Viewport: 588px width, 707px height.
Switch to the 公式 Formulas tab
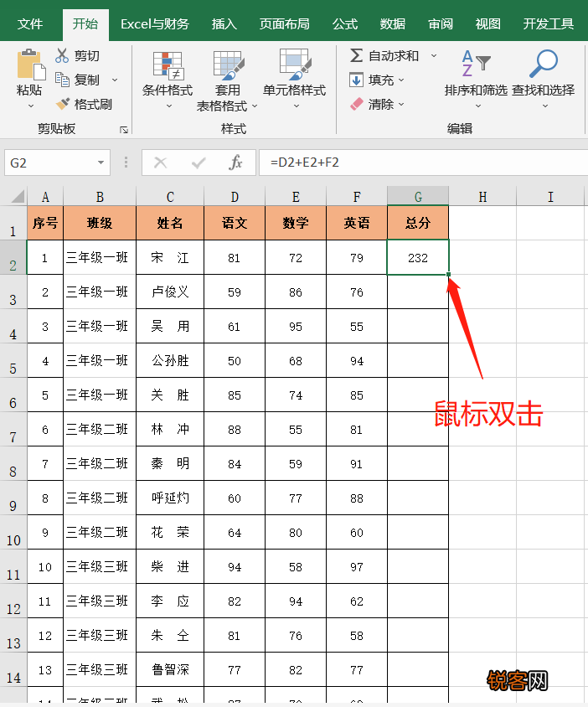pos(344,24)
